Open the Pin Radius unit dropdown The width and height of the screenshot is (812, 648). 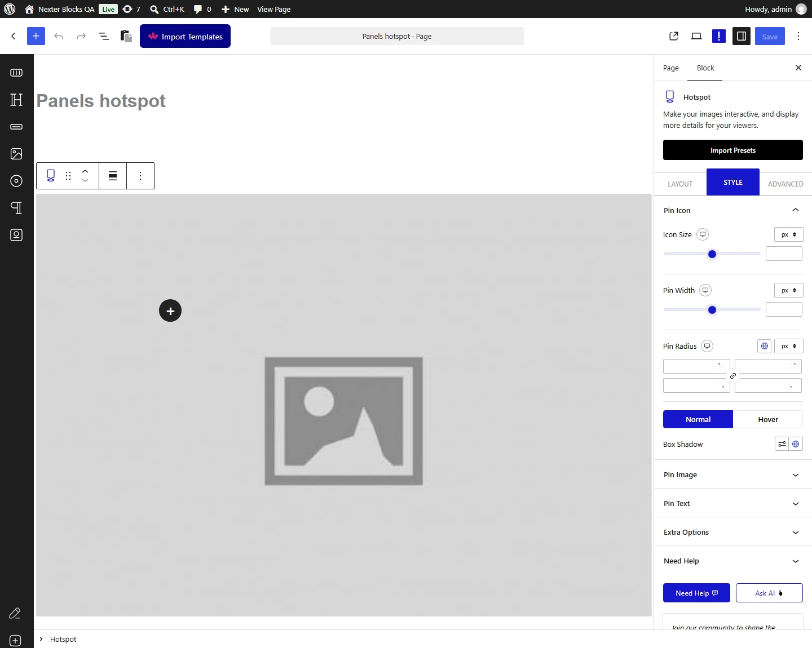pyautogui.click(x=789, y=346)
